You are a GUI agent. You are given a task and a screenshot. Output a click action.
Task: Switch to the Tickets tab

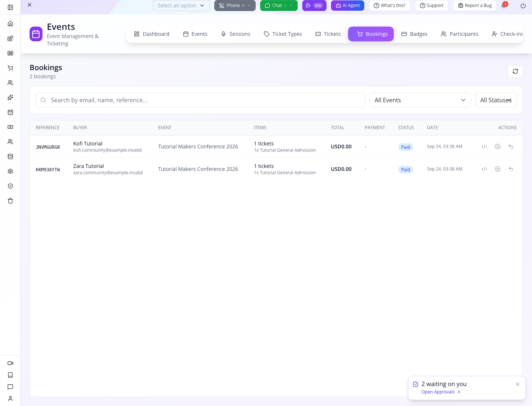pyautogui.click(x=328, y=34)
